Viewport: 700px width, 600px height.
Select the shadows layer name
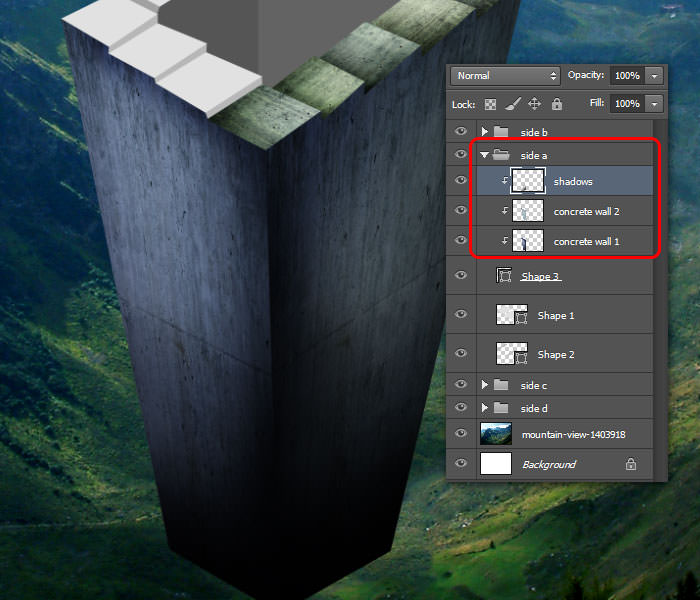(573, 182)
